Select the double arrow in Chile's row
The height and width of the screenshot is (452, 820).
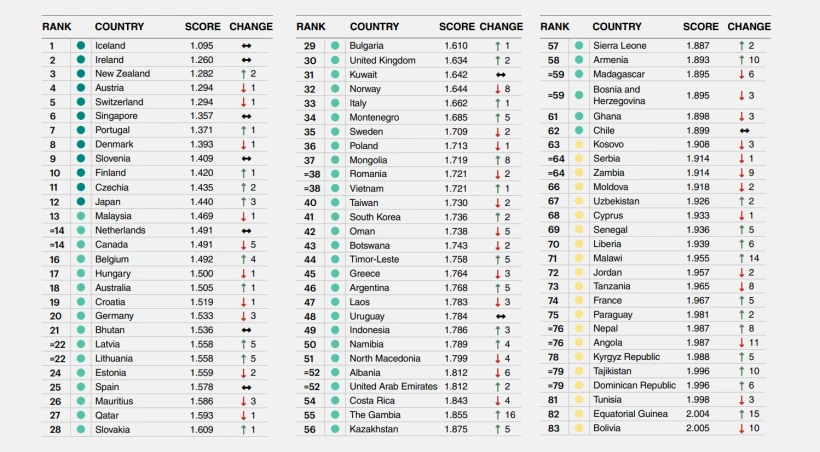point(745,131)
